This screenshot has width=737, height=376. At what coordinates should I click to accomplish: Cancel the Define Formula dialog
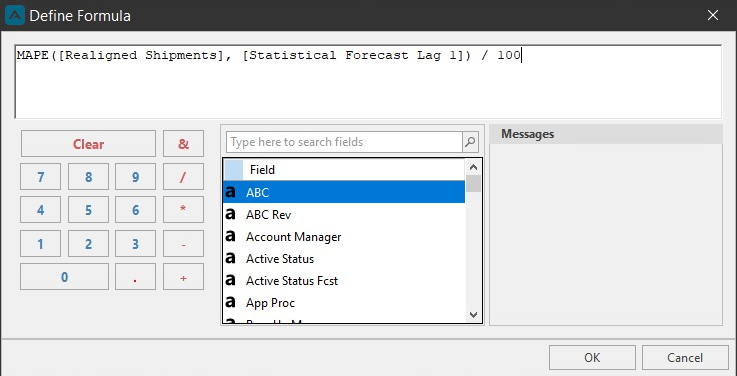[x=685, y=358]
